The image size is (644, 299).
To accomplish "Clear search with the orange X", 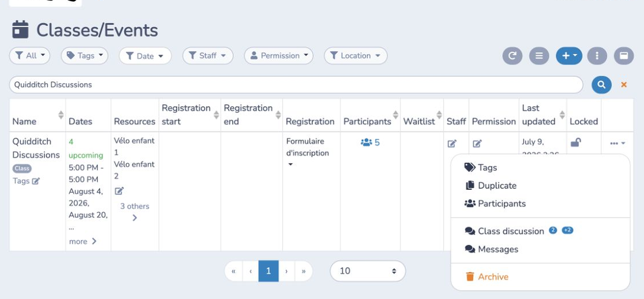I will click(x=624, y=85).
